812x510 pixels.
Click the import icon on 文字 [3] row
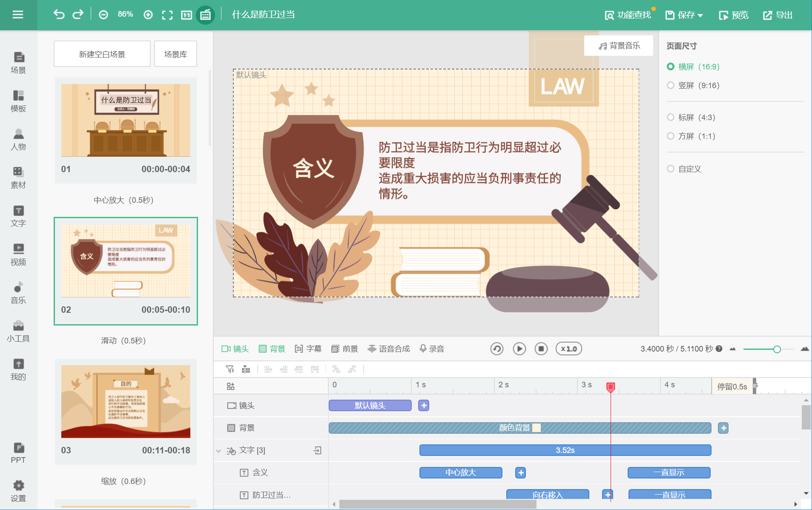pos(318,450)
